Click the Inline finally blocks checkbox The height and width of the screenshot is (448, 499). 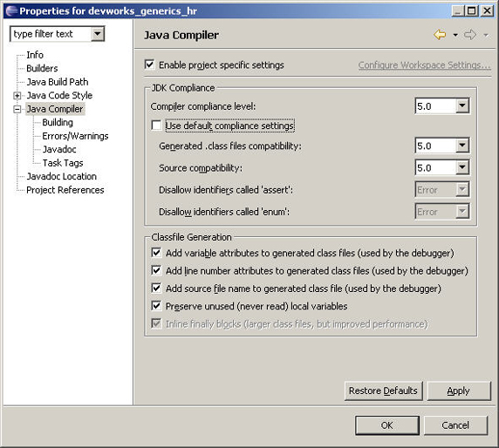click(x=156, y=324)
